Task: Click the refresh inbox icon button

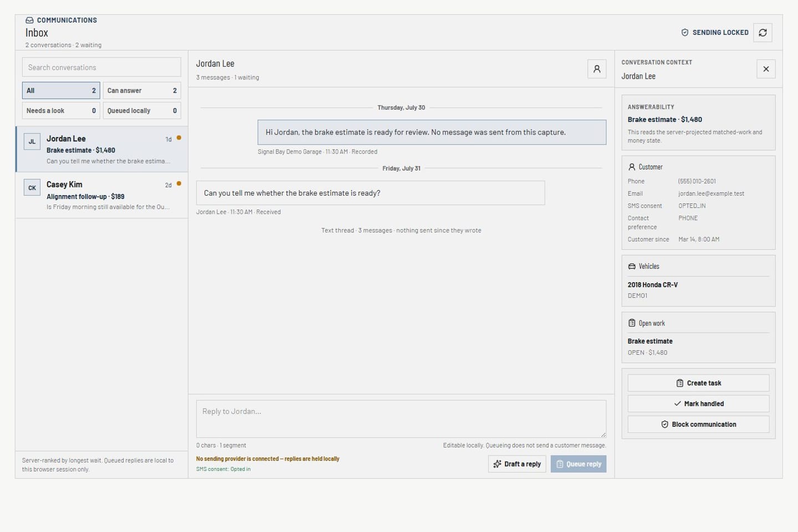Action: tap(763, 33)
